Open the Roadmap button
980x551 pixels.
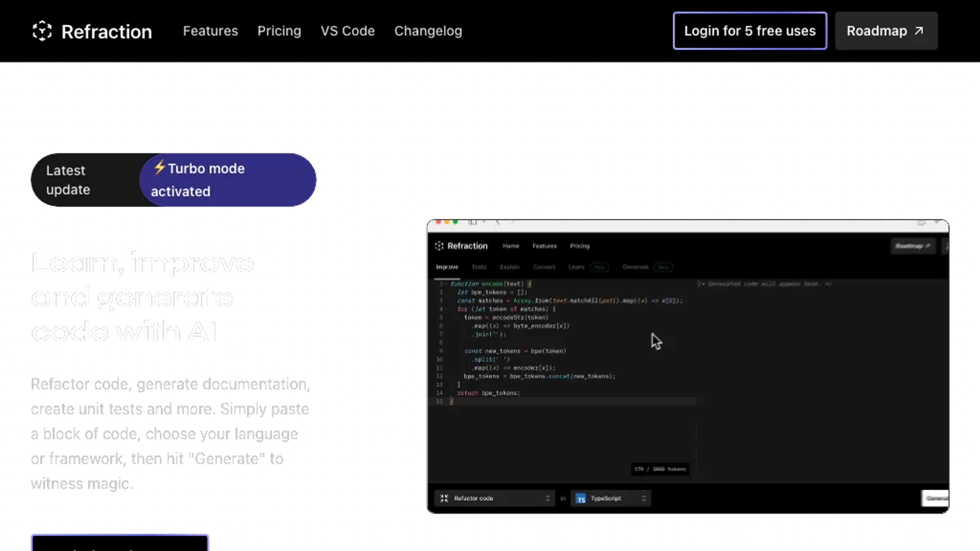point(886,31)
